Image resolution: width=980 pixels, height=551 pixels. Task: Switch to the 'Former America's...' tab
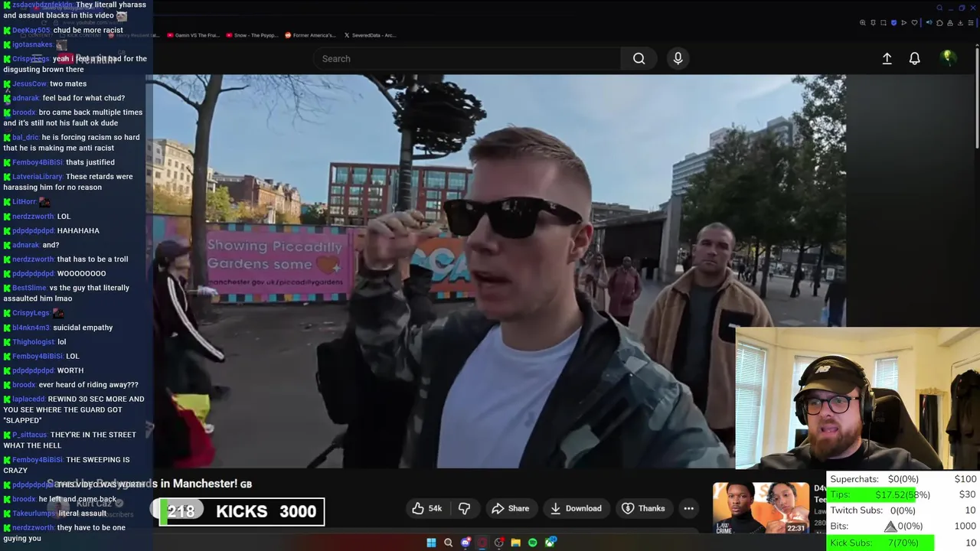309,35
